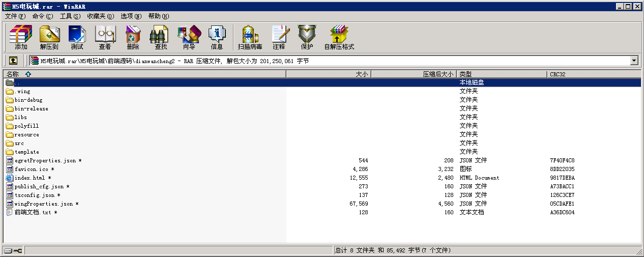Screen dimensions: 644x257
Task: Launch the 向导 (Wizard) tool
Action: 189,37
